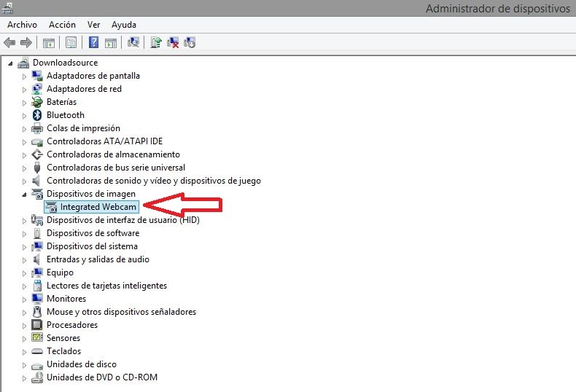Expand the Monitores category arrow
The image size is (576, 392).
[x=24, y=299]
